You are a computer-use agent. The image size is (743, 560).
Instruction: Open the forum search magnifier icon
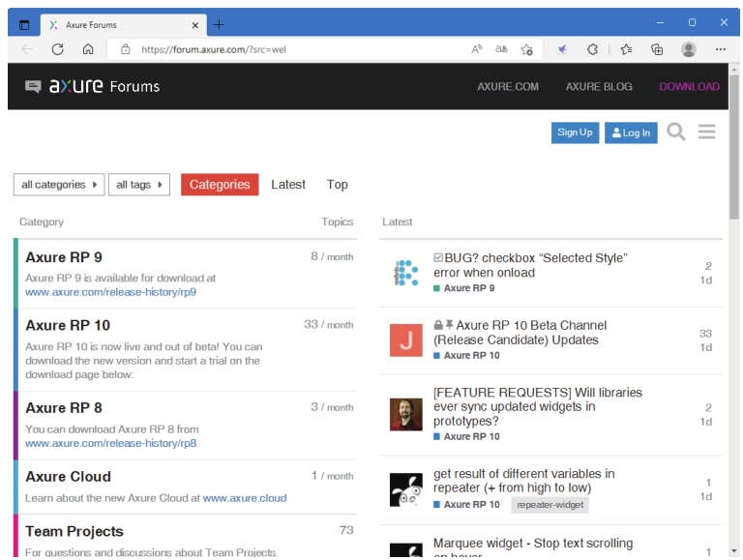tap(676, 133)
